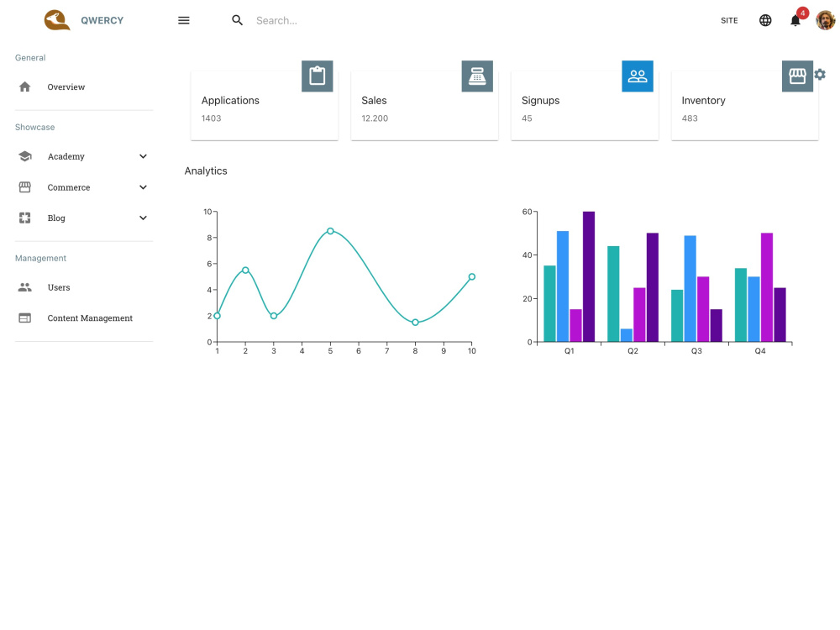Viewport: 840px width, 630px height.
Task: Click the Sales card icon
Action: pos(477,76)
